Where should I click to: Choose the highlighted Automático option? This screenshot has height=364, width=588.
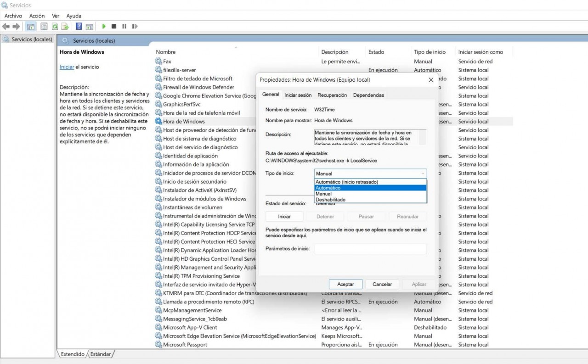tap(370, 188)
